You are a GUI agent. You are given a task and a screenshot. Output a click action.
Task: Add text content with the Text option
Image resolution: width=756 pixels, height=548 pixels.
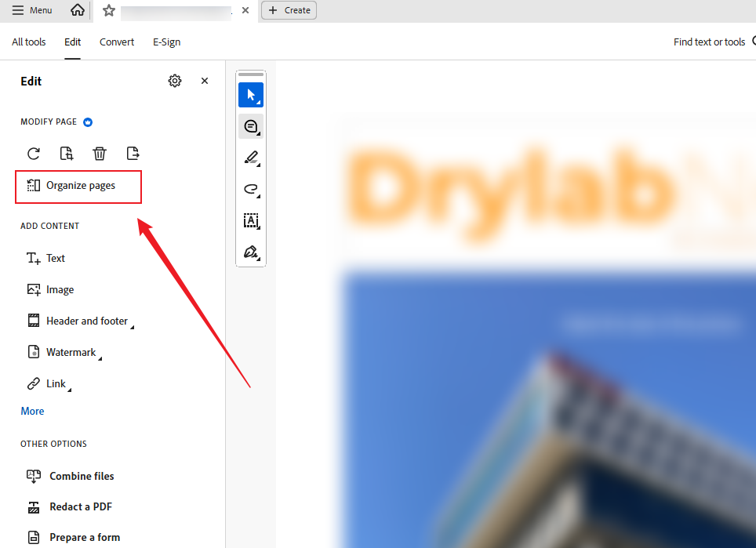55,258
